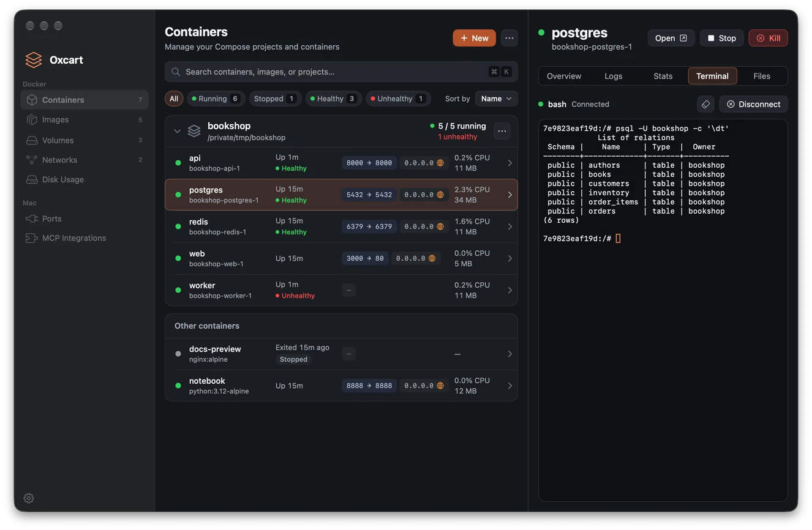The width and height of the screenshot is (812, 530).
Task: Filter by Healthy containers
Action: (333, 99)
